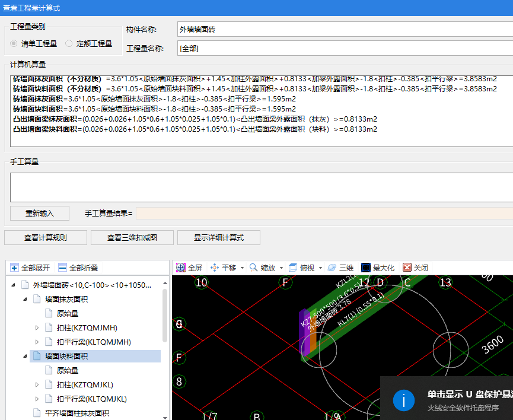Click 单击显示 U 盘保护 notification text

(x=470, y=394)
